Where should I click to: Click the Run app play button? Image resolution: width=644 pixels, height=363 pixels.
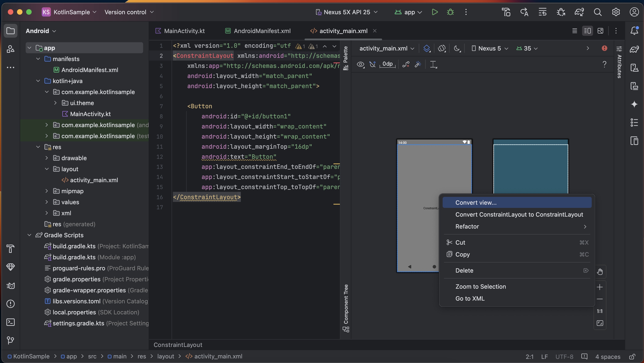tap(435, 12)
